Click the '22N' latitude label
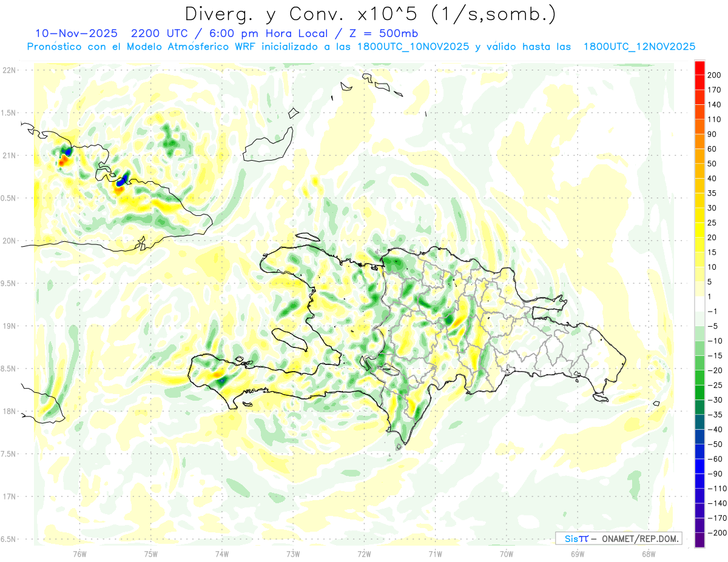Image resolution: width=728 pixels, height=562 pixels. click(x=8, y=70)
